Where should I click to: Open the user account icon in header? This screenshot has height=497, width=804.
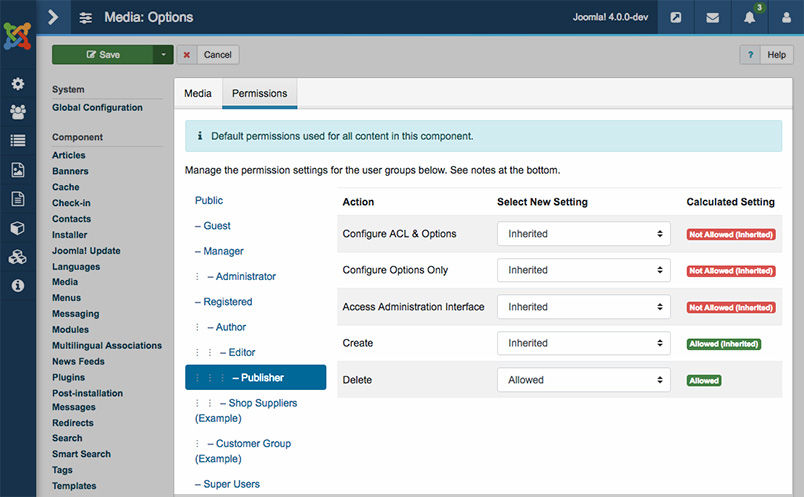pyautogui.click(x=786, y=18)
